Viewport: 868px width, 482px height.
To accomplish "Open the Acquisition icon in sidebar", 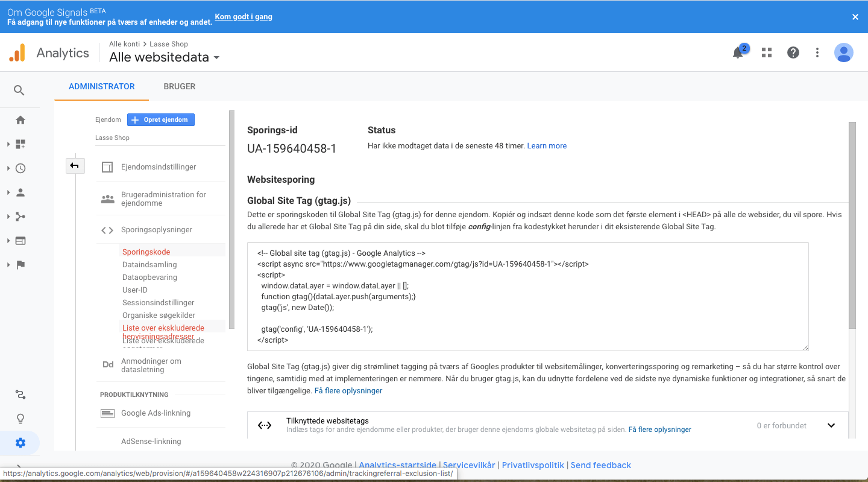I will coord(20,217).
